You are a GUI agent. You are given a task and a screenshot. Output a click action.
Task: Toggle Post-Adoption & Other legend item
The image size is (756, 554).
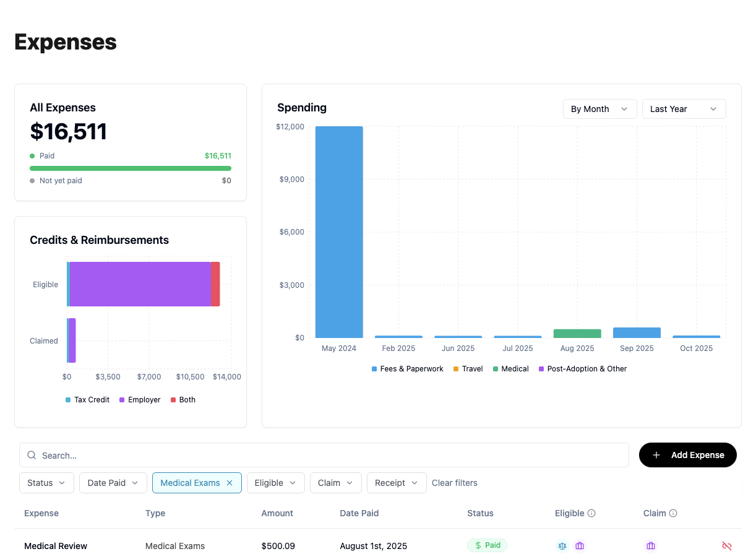(x=583, y=369)
